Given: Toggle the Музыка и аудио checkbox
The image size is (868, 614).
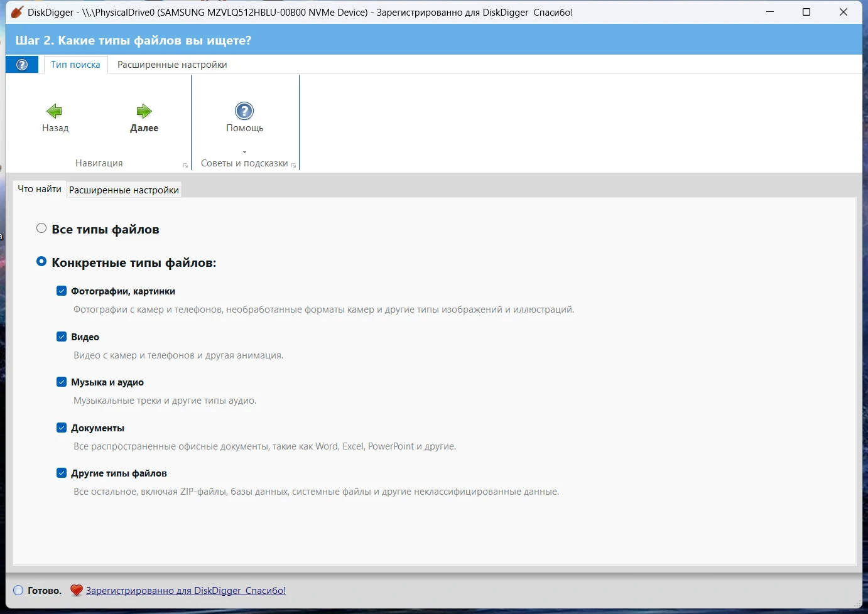Looking at the screenshot, I should coord(62,382).
